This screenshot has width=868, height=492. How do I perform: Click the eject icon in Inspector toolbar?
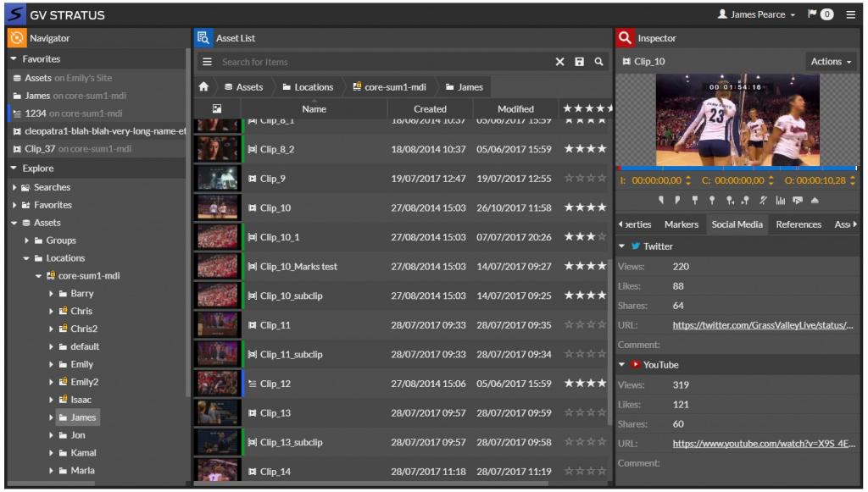[815, 200]
